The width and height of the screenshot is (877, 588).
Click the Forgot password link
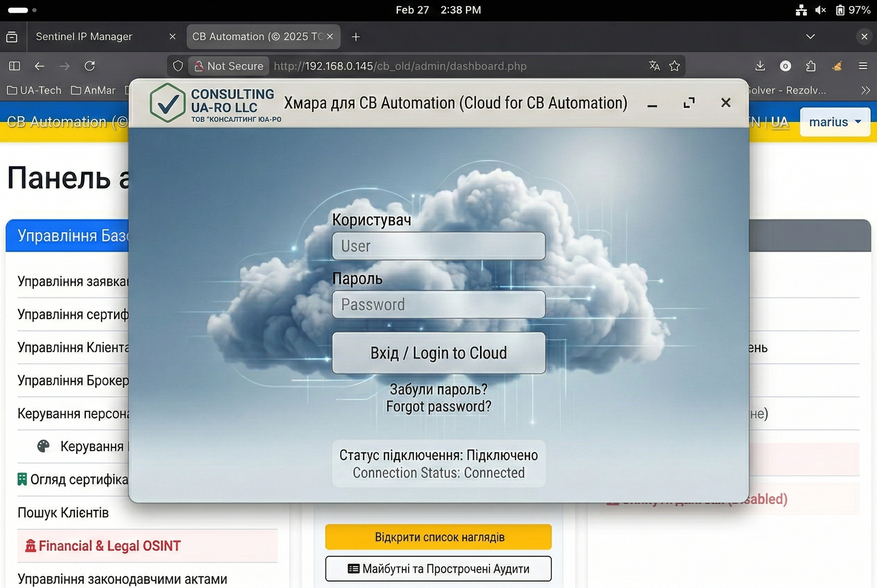pos(438,398)
